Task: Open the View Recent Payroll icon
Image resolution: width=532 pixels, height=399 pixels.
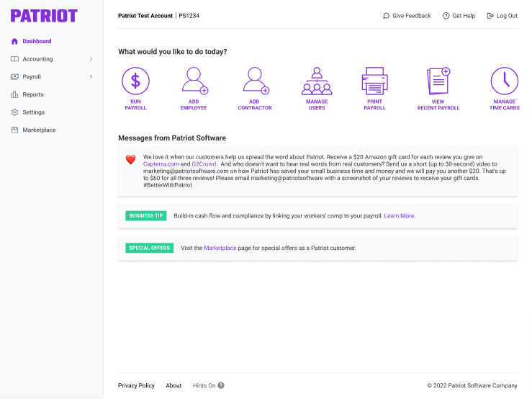Action: click(438, 81)
